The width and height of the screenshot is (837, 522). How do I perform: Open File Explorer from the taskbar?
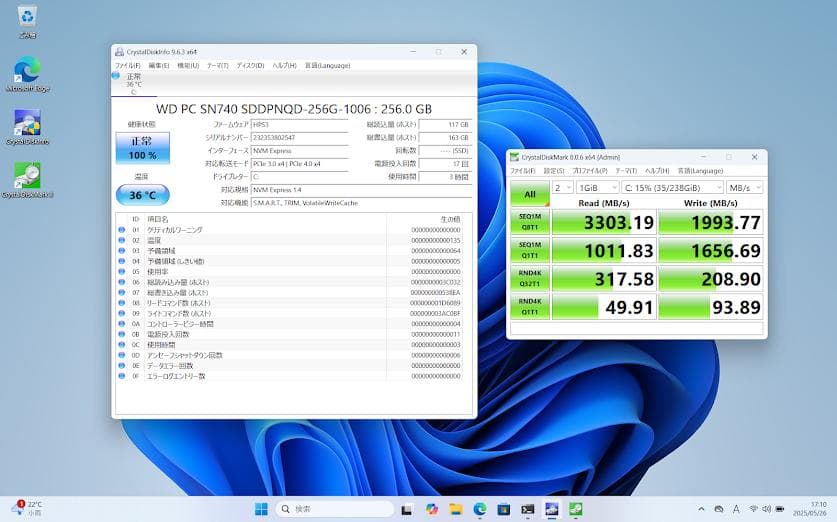pos(455,509)
